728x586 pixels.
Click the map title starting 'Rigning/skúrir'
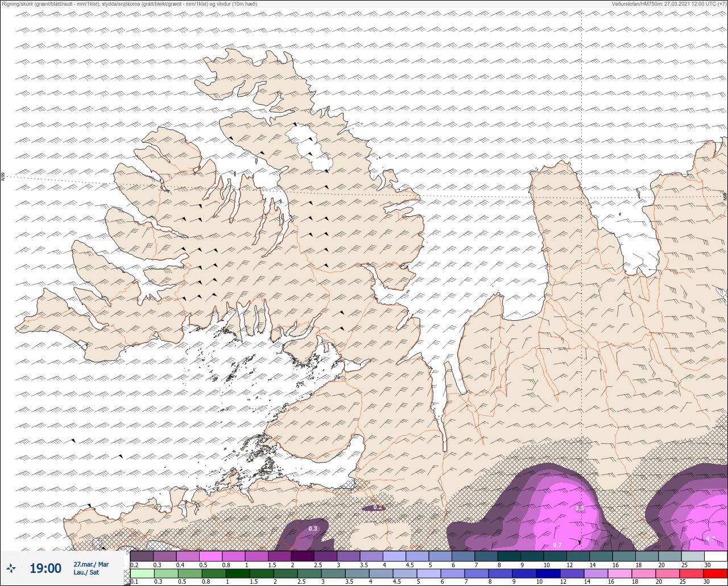[130, 3]
